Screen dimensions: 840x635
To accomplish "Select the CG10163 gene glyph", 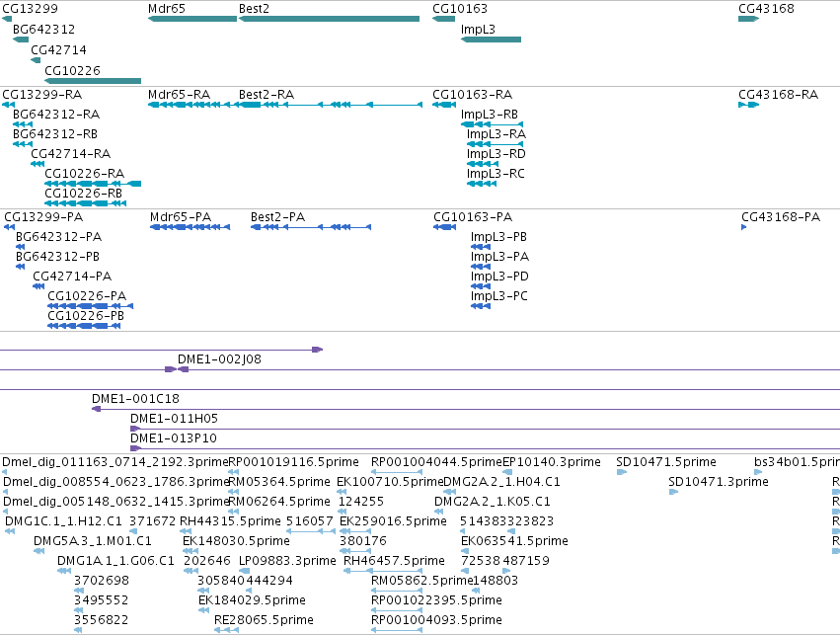I will click(443, 19).
